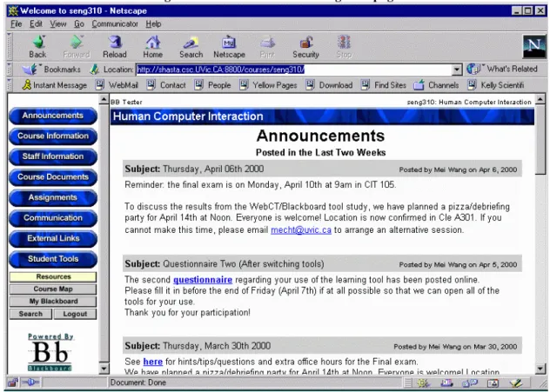
Task: Click the My Netscape toolbar button
Action: click(230, 47)
